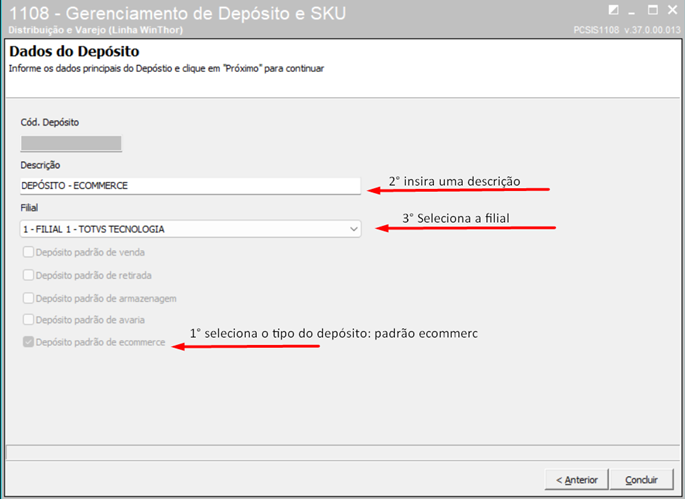This screenshot has height=499, width=685.
Task: Click the bottom status progress bar
Action: (340, 453)
